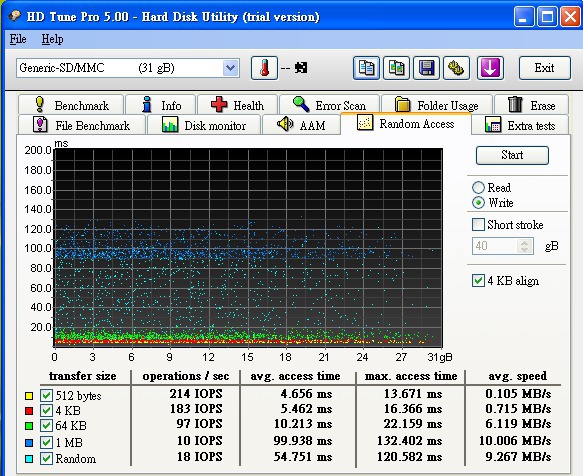
Task: Open the Help menu
Action: [x=52, y=39]
